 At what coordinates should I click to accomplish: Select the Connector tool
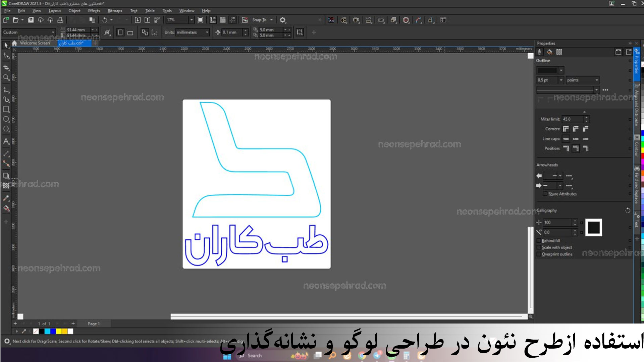pos(6,164)
